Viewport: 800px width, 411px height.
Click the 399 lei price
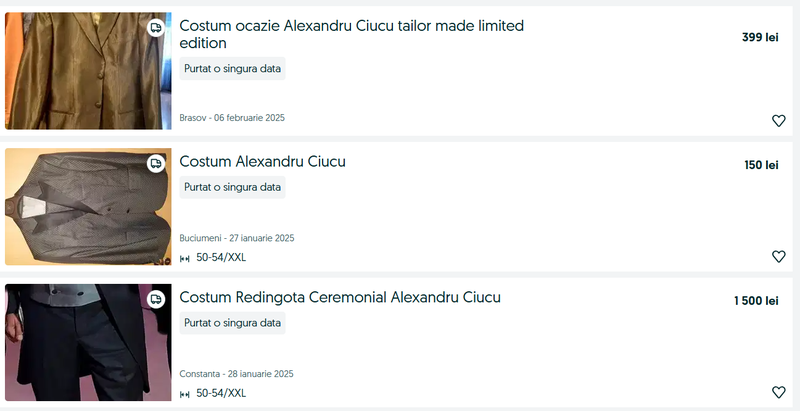pos(759,38)
